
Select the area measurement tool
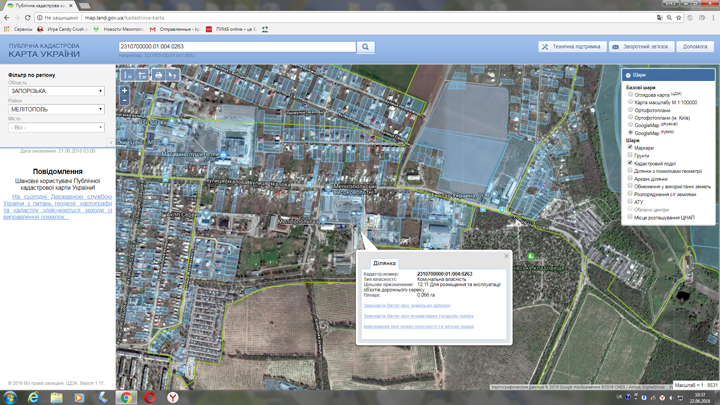[142, 75]
